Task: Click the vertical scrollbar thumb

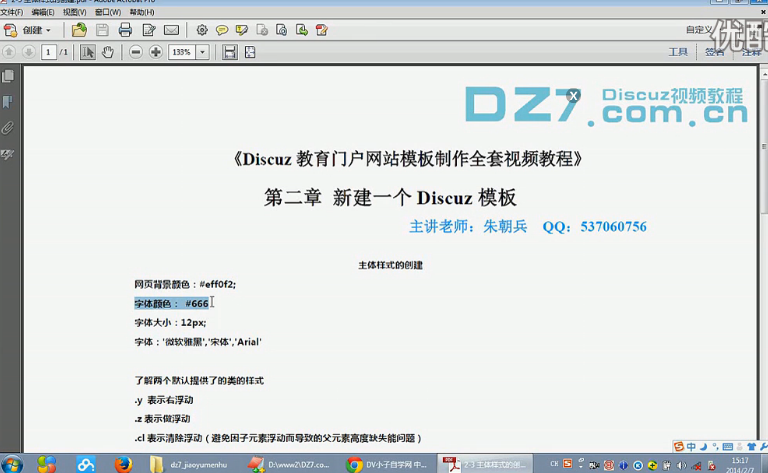Action: (x=764, y=147)
